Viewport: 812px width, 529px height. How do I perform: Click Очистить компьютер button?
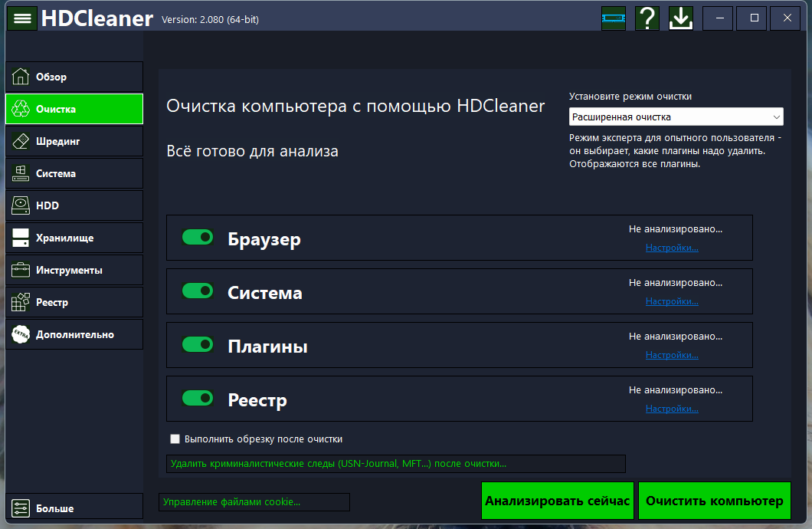[714, 501]
